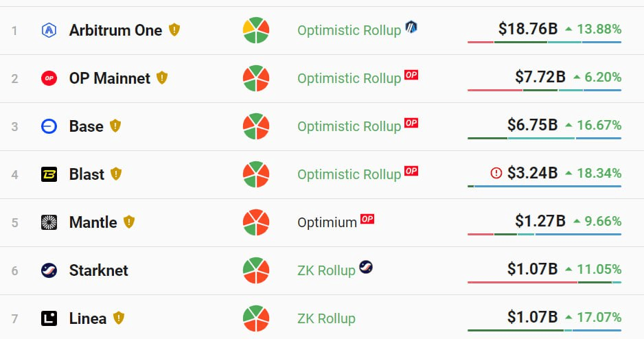Click the risk pie chart for Arbitrum One

256,30
